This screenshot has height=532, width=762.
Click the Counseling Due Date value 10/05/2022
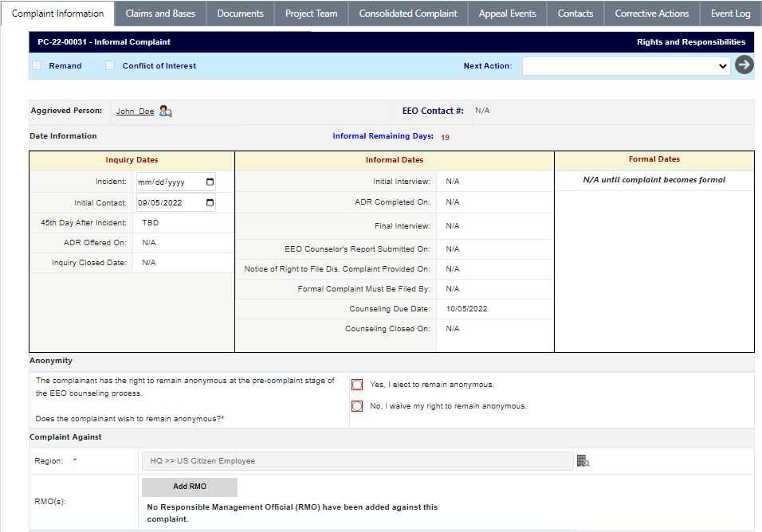tap(466, 309)
